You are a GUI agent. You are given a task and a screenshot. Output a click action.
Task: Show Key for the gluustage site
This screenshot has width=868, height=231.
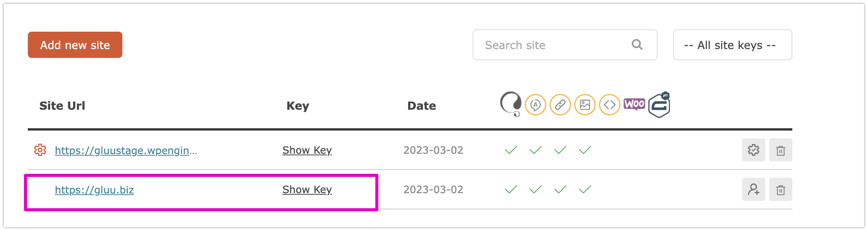307,150
